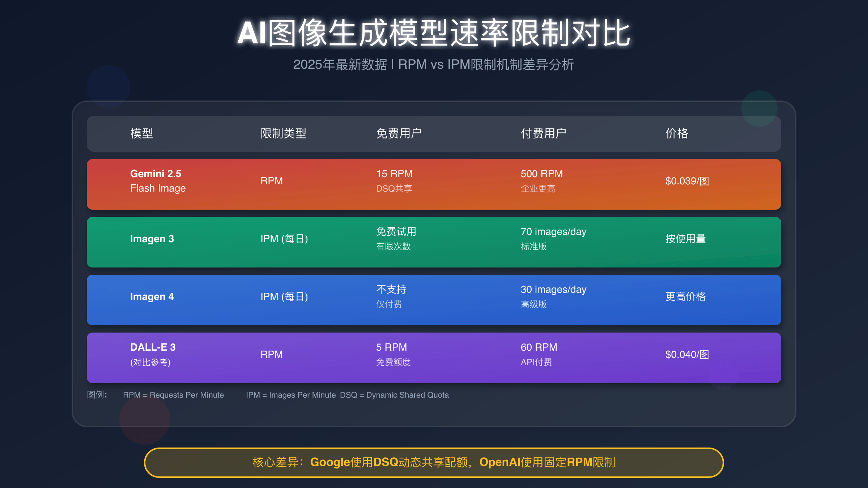Click IPM (每日) in the Imagen 4 row
Screen dimensions: 868x488
point(284,296)
